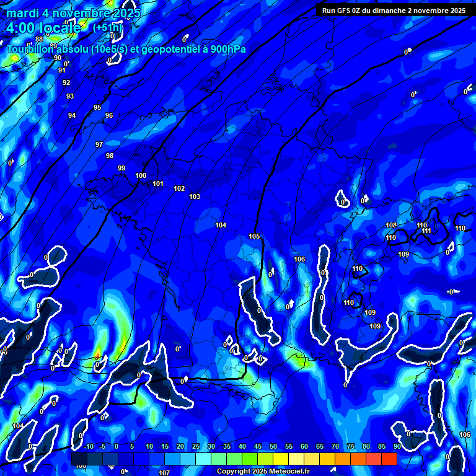Click the 105 geopotential contour label
Screen dimensions: 476x476
click(254, 236)
